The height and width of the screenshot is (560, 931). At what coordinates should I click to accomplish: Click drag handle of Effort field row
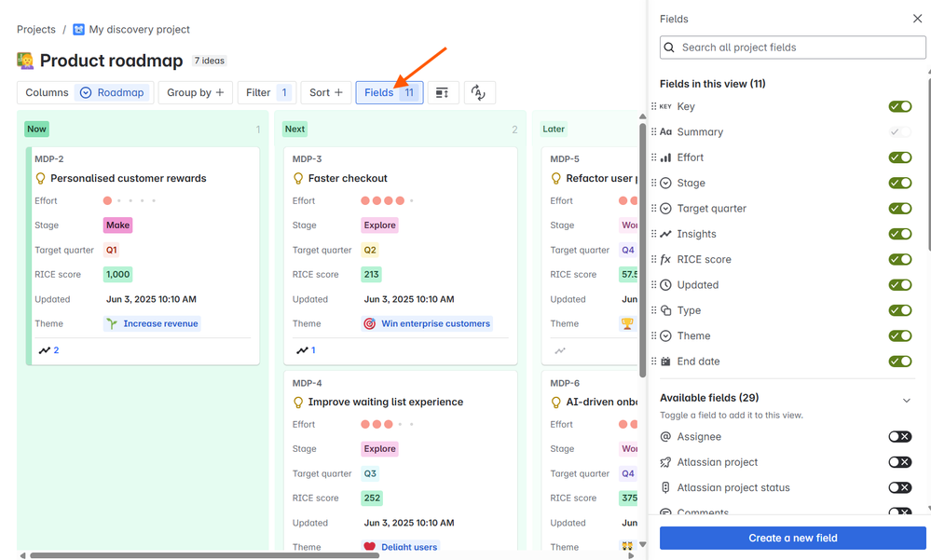pyautogui.click(x=653, y=157)
